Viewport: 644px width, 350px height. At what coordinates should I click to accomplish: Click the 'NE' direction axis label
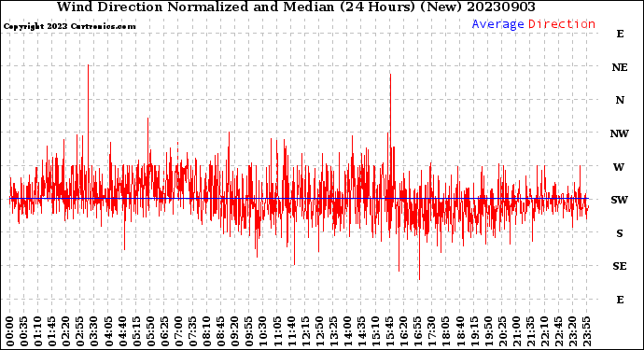click(x=620, y=67)
